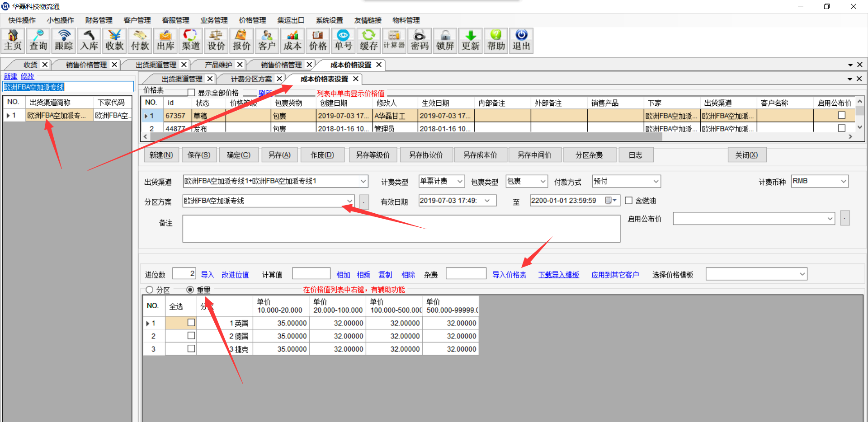Click the 锁屏 lock screen icon
Viewport: 868px width, 422px height.
pyautogui.click(x=445, y=41)
